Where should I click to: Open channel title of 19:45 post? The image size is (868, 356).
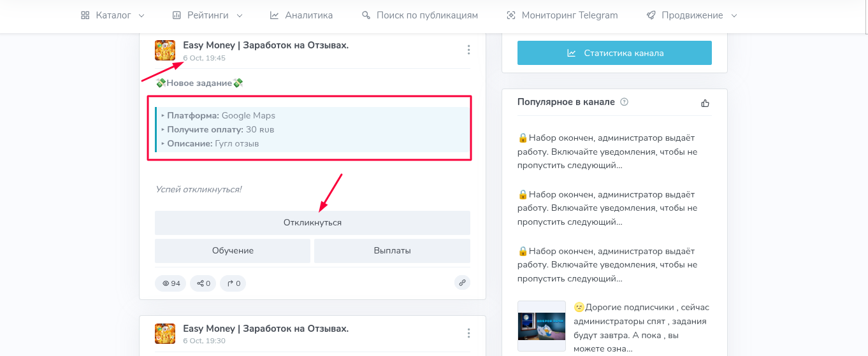coord(266,45)
